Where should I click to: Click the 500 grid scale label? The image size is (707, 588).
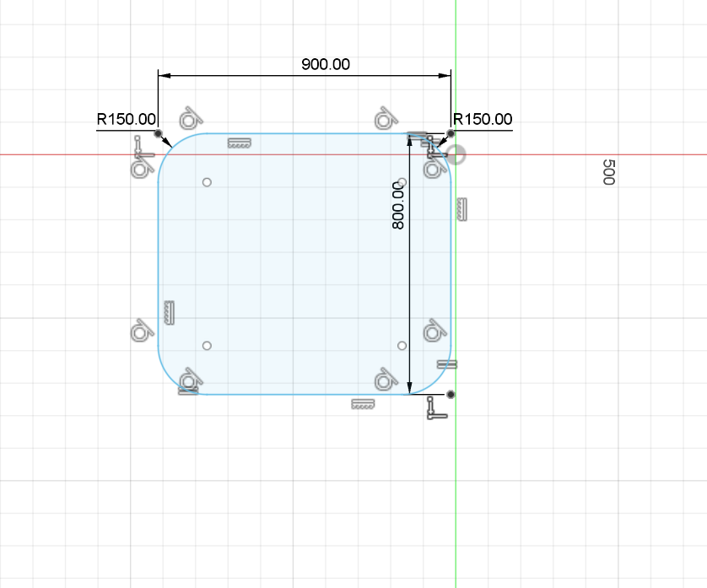point(608,172)
